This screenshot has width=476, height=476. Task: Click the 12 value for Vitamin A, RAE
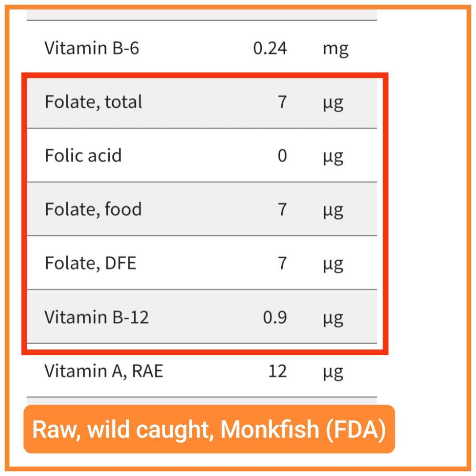(278, 371)
